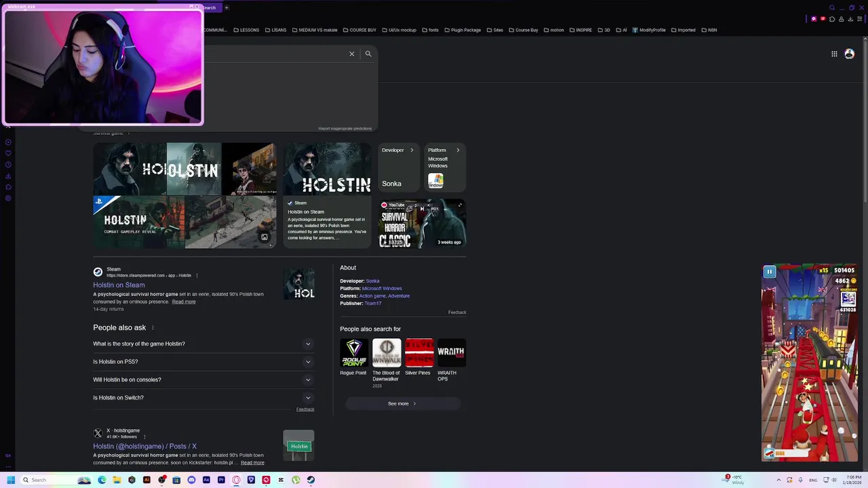Open the new tab plus button
868x488 pixels.
click(x=226, y=7)
